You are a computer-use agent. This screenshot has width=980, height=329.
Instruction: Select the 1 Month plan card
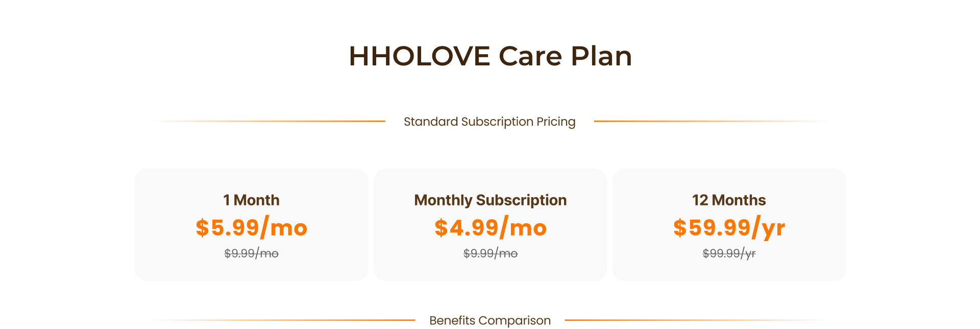click(251, 225)
